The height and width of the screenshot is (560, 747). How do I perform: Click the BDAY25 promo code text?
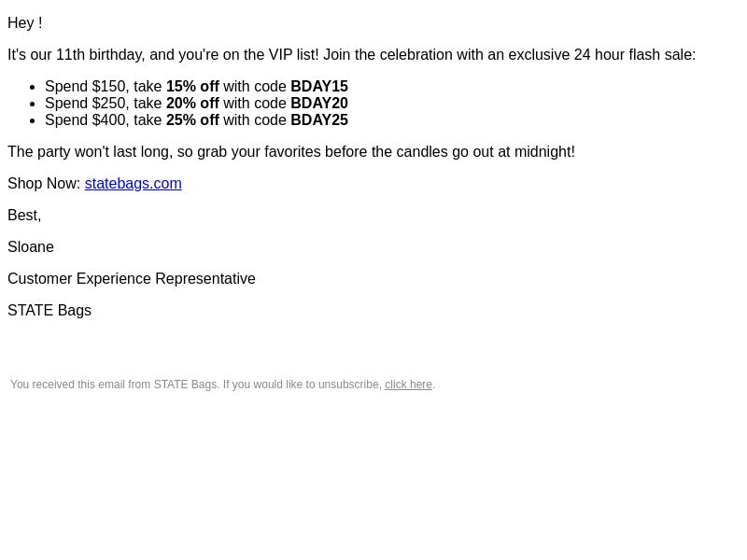319,120
